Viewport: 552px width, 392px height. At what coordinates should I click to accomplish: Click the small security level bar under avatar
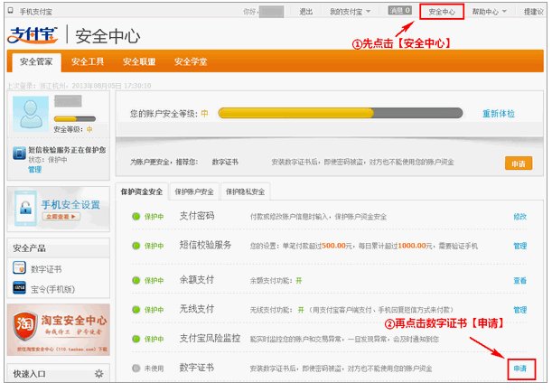coord(75,118)
